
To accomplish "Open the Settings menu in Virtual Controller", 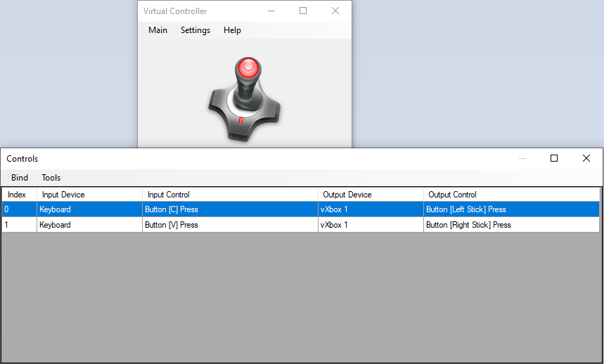I will tap(195, 30).
